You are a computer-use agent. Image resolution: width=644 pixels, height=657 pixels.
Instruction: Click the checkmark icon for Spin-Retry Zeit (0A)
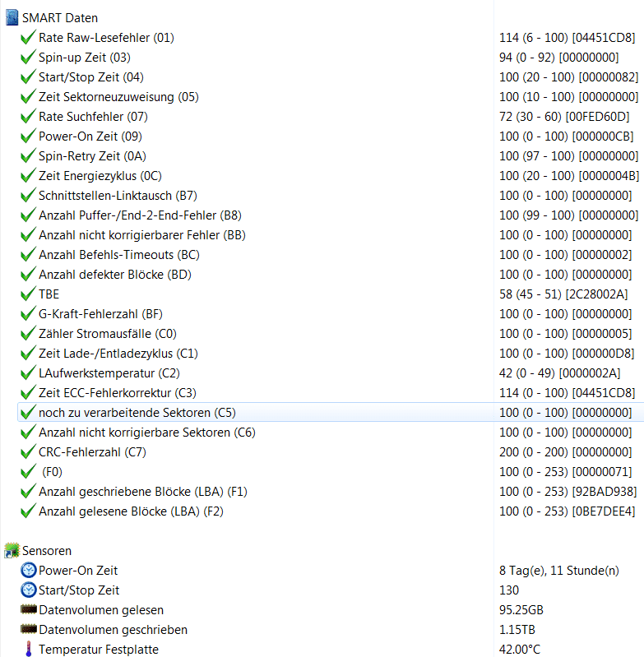click(28, 155)
